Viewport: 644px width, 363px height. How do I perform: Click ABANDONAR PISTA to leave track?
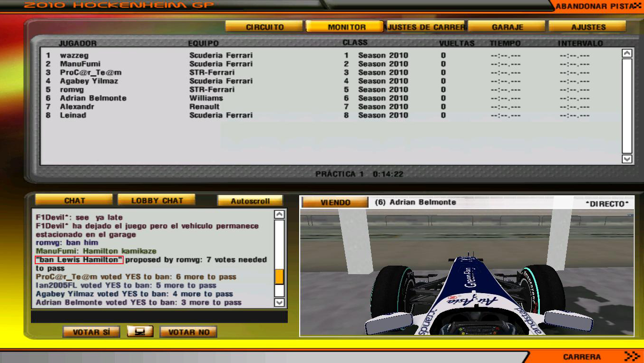(598, 6)
